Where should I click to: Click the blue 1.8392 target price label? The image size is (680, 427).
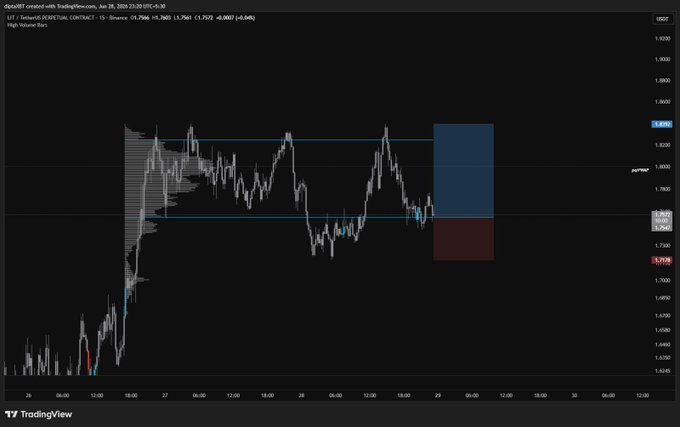tap(662, 124)
